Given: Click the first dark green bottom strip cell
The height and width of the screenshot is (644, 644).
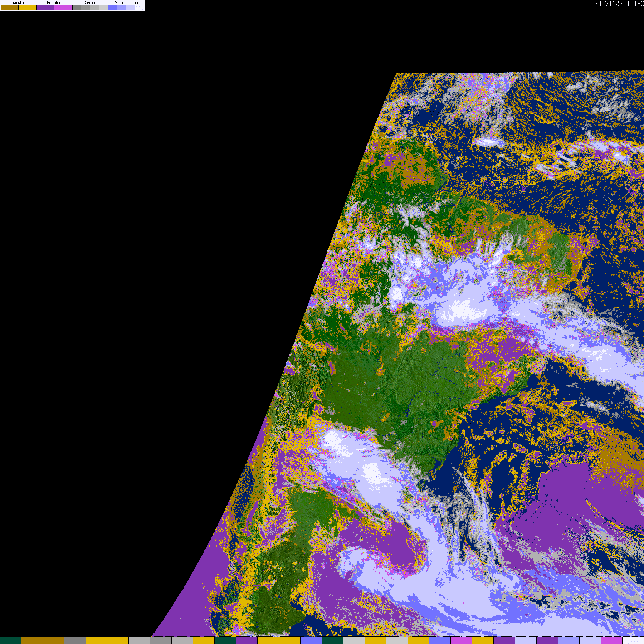Looking at the screenshot, I should pyautogui.click(x=11, y=640).
